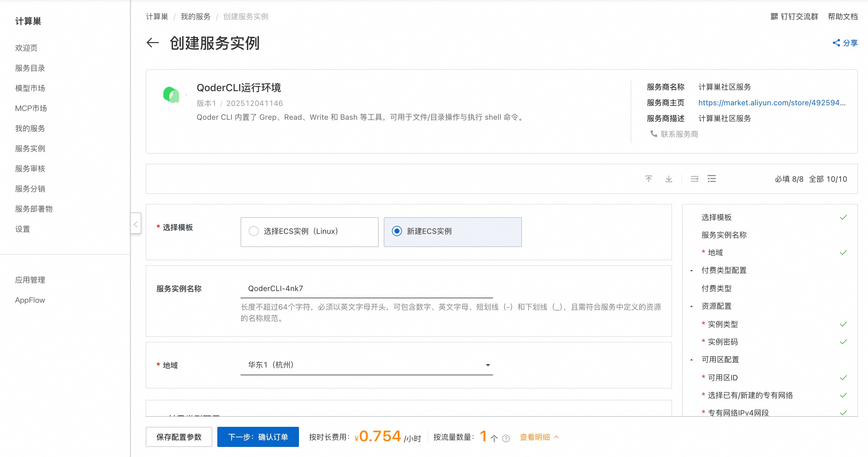Click the 分享 share icon
Viewport: 868px width, 457px height.
tap(836, 43)
